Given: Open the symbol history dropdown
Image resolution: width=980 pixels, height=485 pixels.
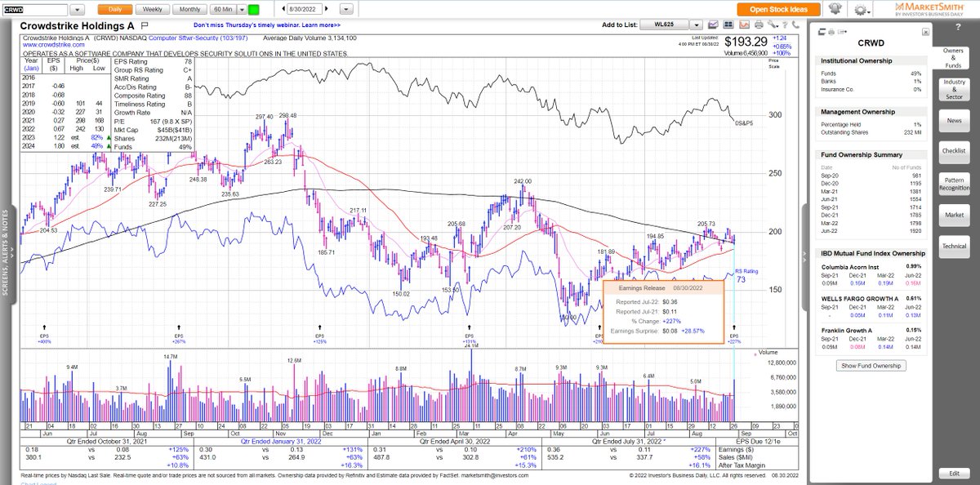Looking at the screenshot, I should 76,9.
